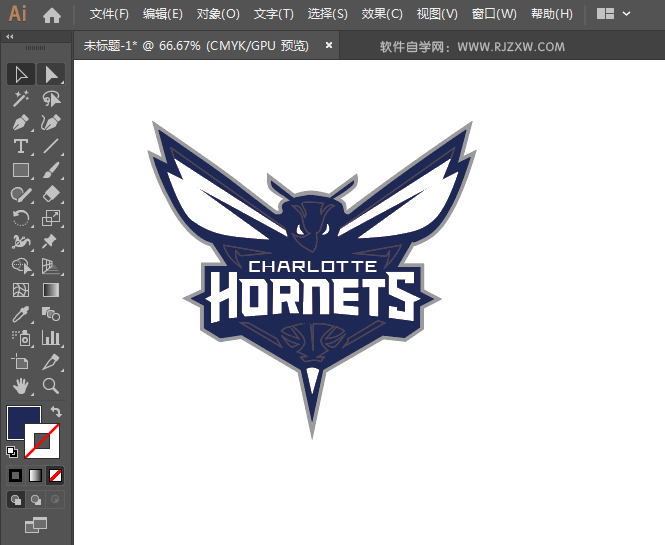Viewport: 665px width, 545px height.
Task: Activate the Line Segment tool
Action: pyautogui.click(x=51, y=146)
